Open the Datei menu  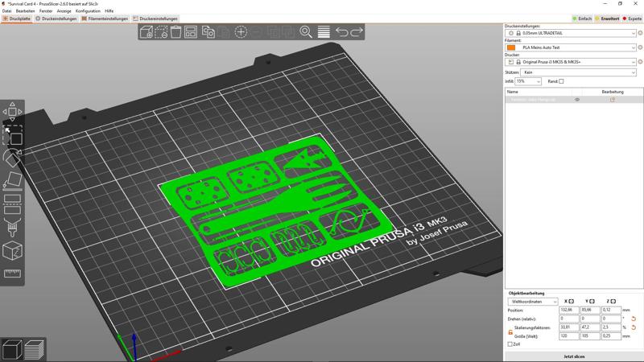[x=6, y=11]
